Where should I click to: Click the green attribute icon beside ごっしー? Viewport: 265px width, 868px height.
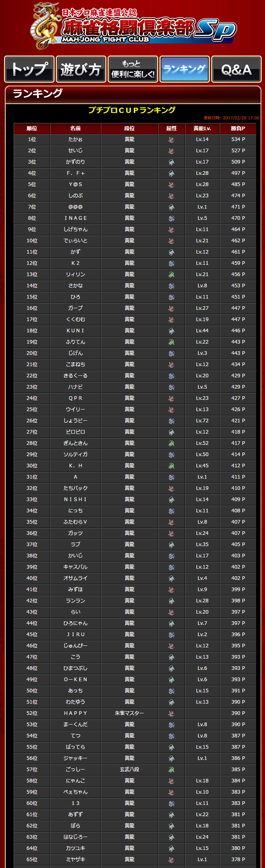coord(171,770)
